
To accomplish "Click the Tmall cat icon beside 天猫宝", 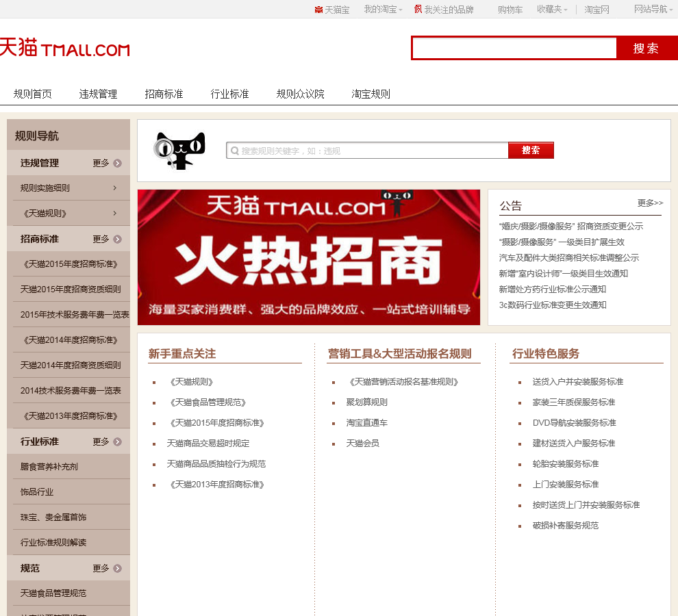I will 318,10.
